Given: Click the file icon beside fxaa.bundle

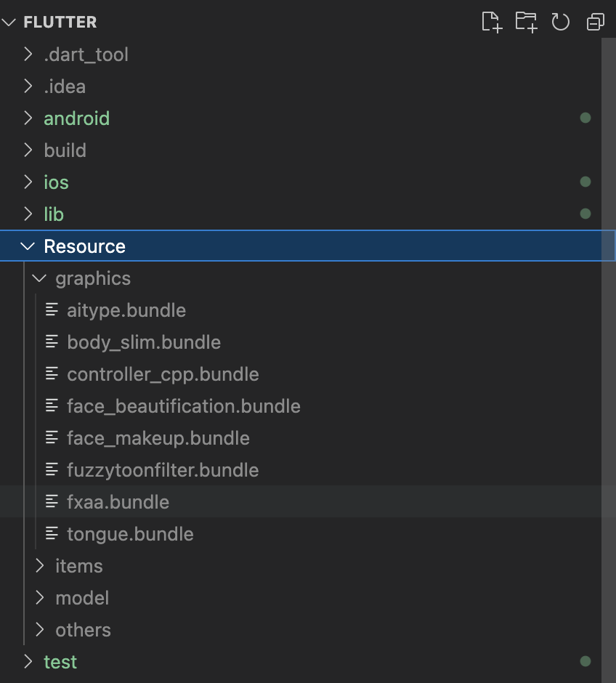Looking at the screenshot, I should tap(52, 502).
